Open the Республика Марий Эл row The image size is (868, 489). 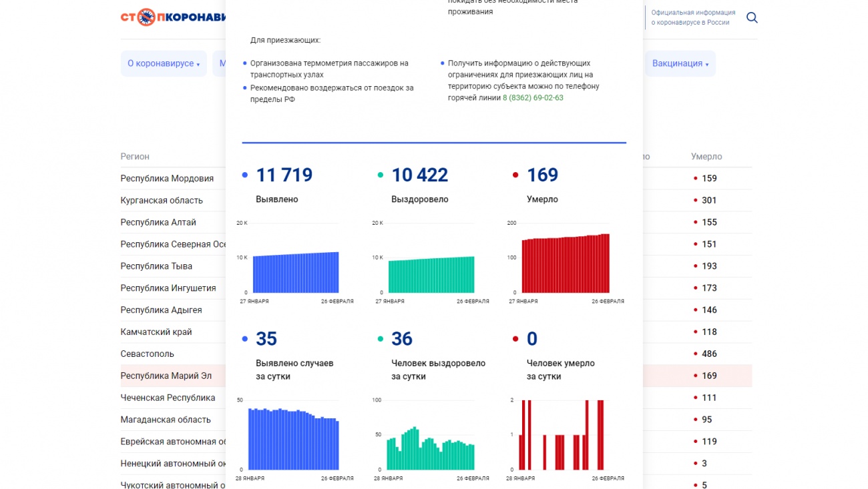pyautogui.click(x=166, y=376)
